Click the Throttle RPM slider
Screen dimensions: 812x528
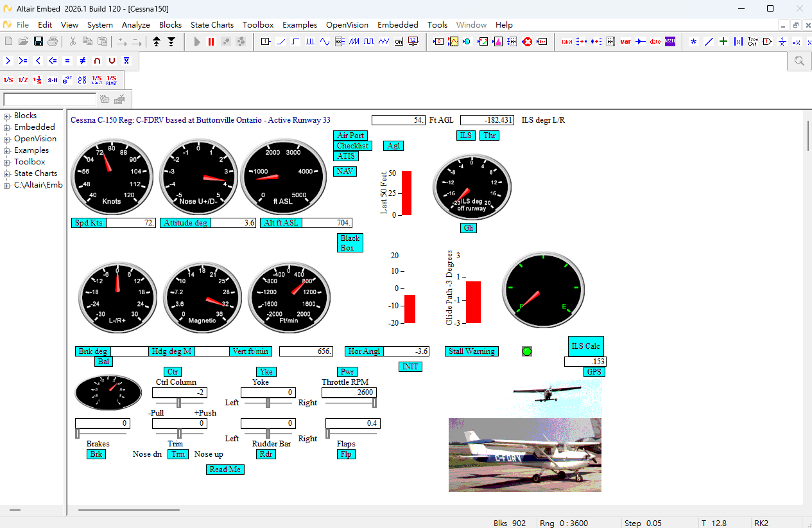point(350,403)
